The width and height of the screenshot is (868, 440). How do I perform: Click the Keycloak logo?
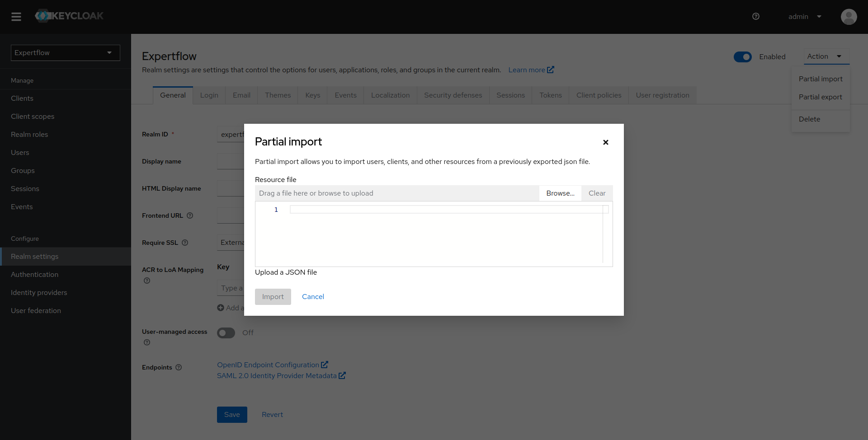69,16
